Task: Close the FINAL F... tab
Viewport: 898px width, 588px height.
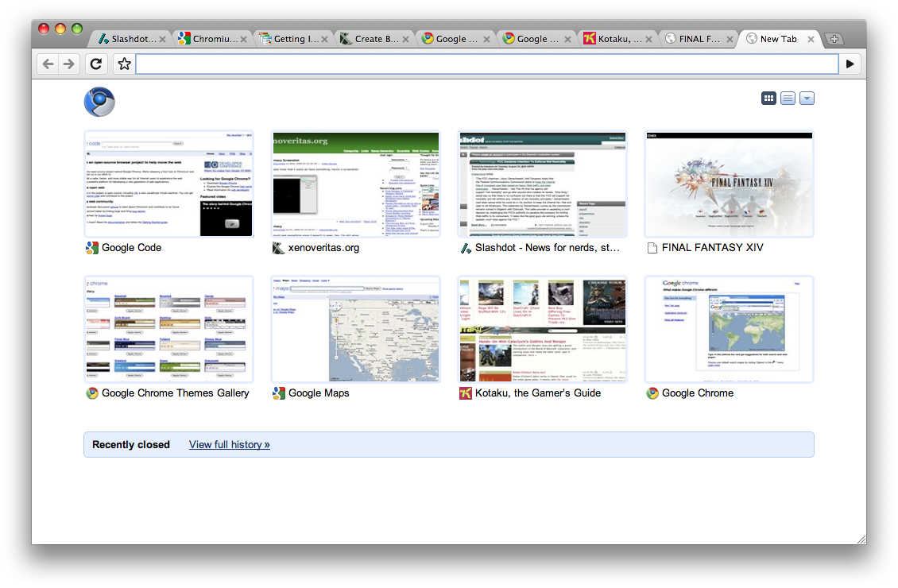Action: 730,40
